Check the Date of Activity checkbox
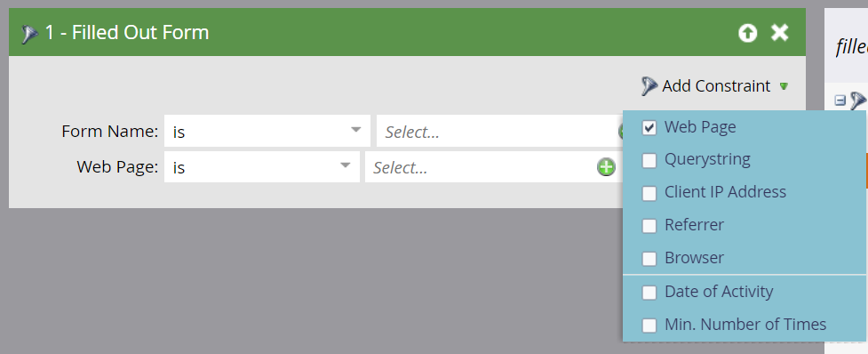 coord(649,292)
